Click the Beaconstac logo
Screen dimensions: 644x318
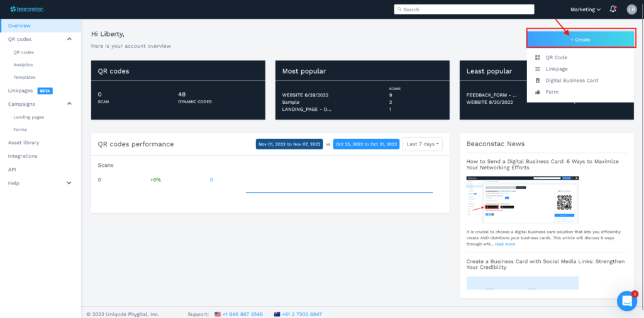click(x=27, y=9)
